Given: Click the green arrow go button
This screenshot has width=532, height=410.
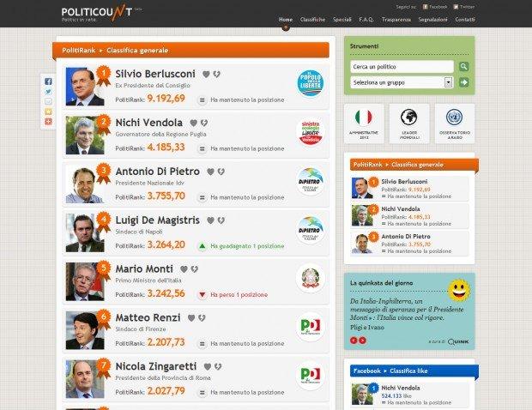Looking at the screenshot, I should coord(464,82).
